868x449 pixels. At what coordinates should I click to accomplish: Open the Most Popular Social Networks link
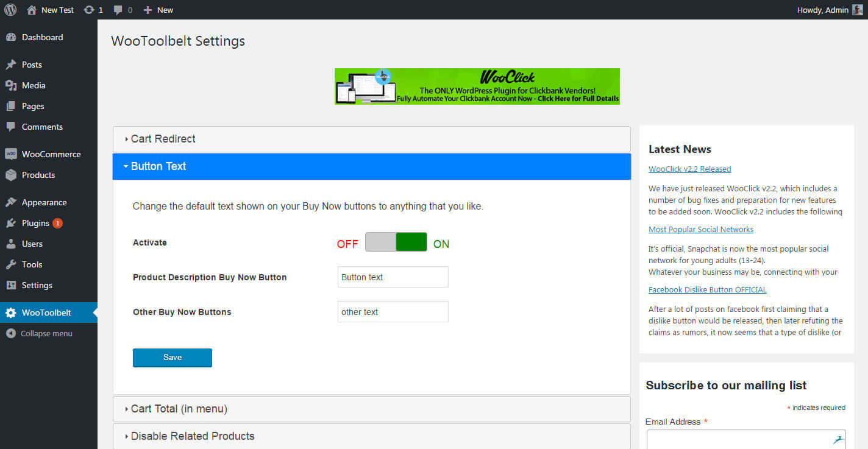(x=701, y=230)
